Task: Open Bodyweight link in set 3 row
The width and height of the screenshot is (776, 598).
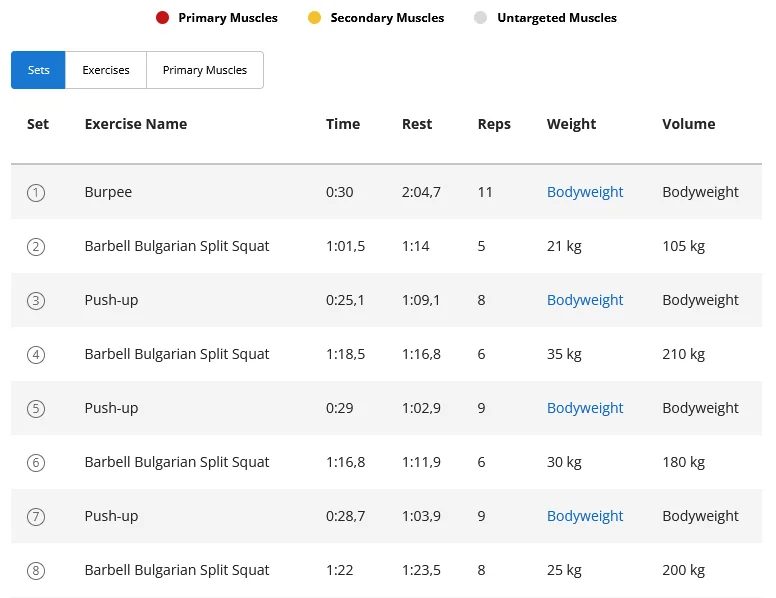Action: pos(585,300)
